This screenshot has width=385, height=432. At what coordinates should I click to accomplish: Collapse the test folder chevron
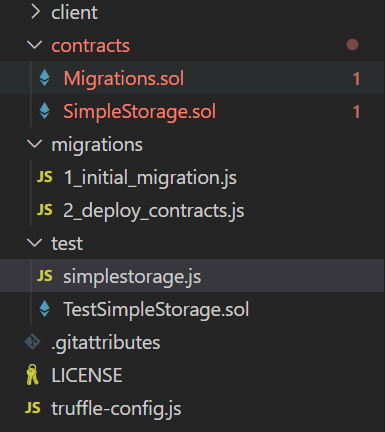pos(35,243)
